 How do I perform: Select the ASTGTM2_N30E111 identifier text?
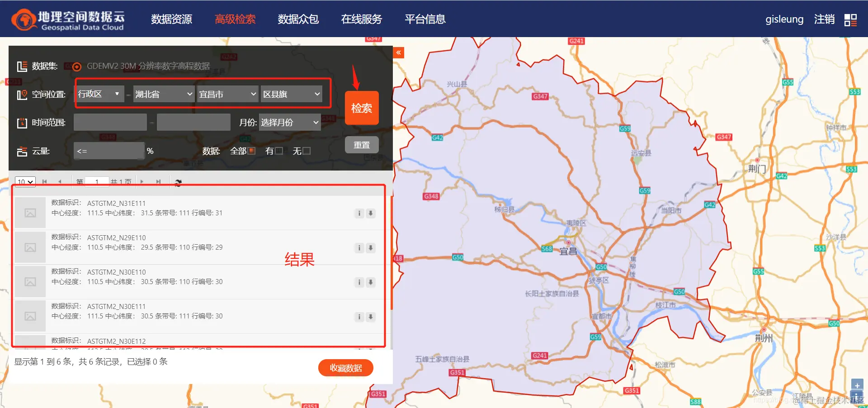[x=116, y=306]
